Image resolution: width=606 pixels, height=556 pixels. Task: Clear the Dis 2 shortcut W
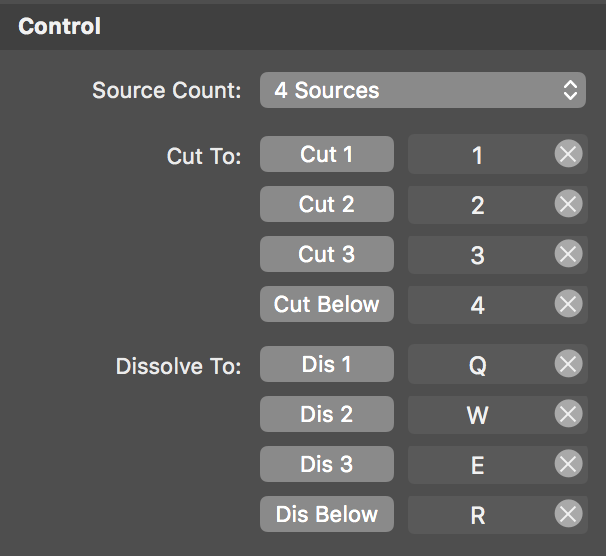point(568,414)
